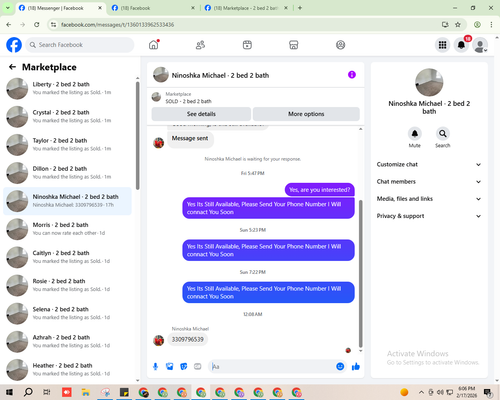Open the Taylor 2 bed 2 bath chat
The width and height of the screenshot is (500, 400).
coord(68,145)
